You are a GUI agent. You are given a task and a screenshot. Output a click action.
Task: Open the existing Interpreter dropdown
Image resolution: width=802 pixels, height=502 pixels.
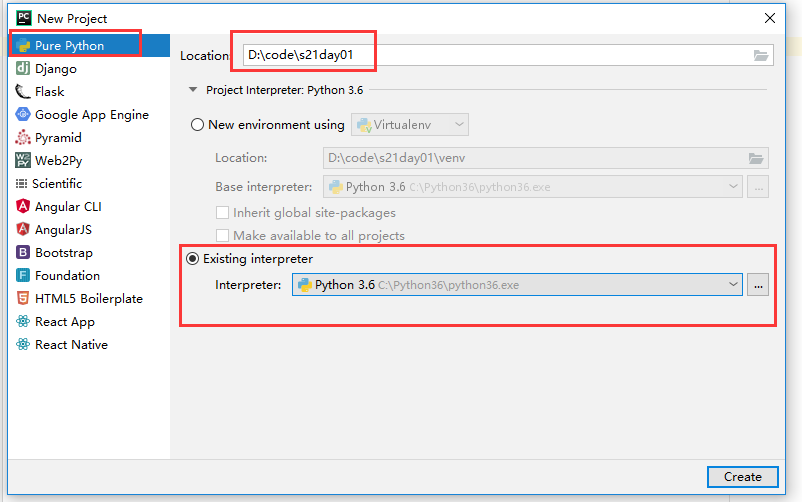pyautogui.click(x=517, y=285)
